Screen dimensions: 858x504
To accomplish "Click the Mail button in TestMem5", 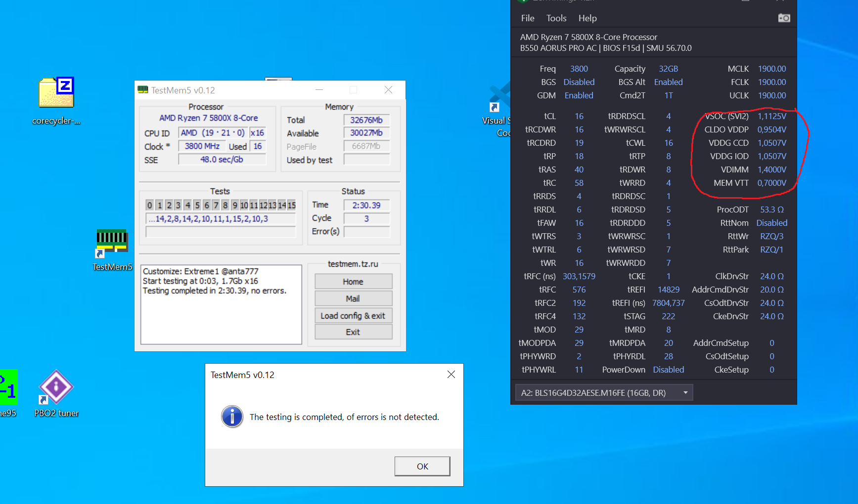I will click(353, 298).
